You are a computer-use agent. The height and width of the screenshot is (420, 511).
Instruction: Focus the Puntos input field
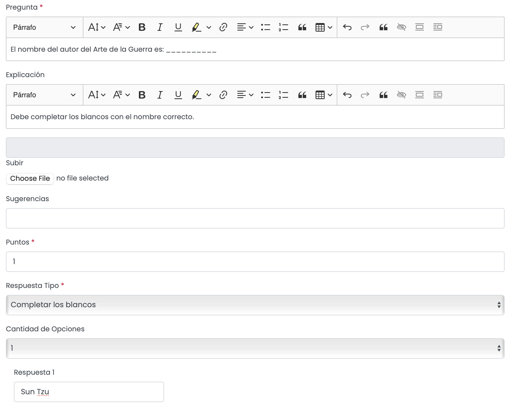tap(255, 262)
